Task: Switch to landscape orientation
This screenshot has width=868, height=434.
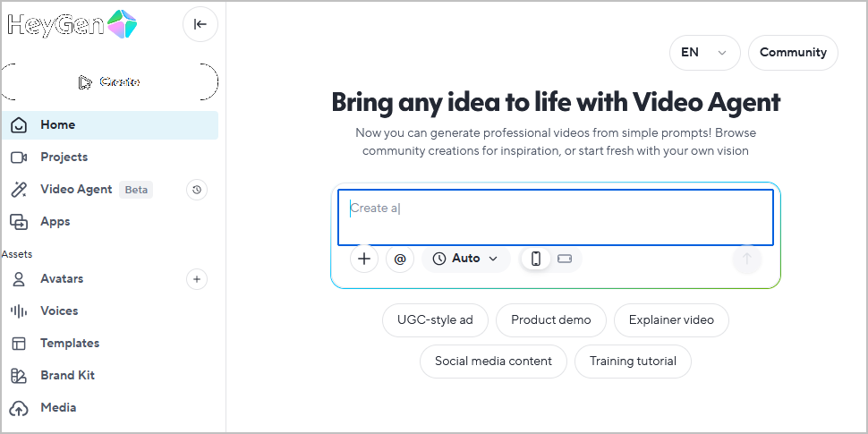Action: tap(565, 259)
